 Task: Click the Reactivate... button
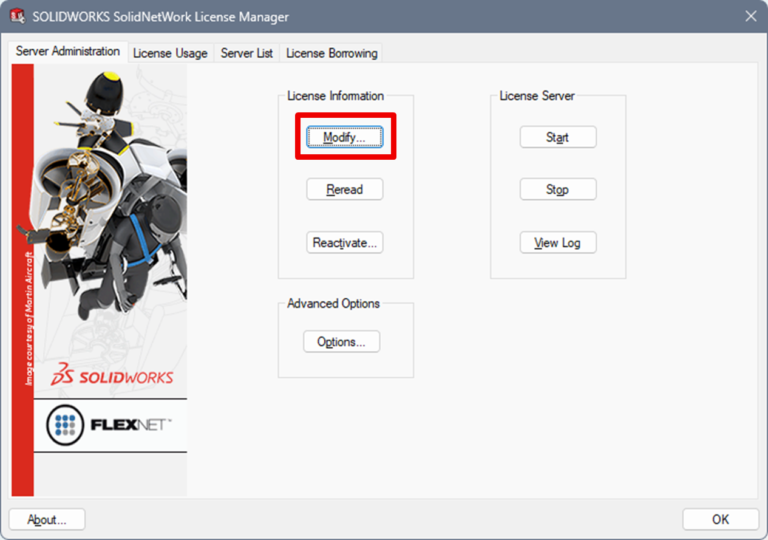click(345, 243)
